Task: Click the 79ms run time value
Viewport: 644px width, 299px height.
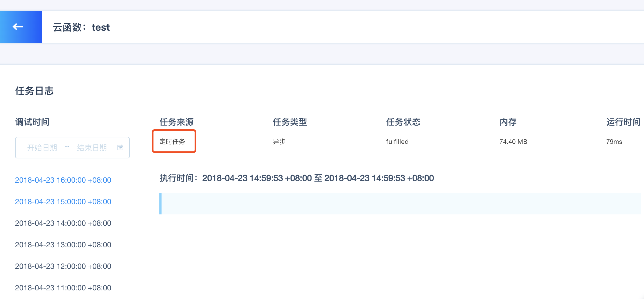Action: pyautogui.click(x=614, y=141)
